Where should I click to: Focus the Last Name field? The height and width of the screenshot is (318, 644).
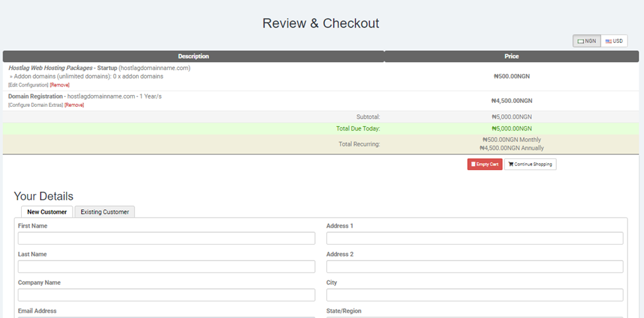166,267
